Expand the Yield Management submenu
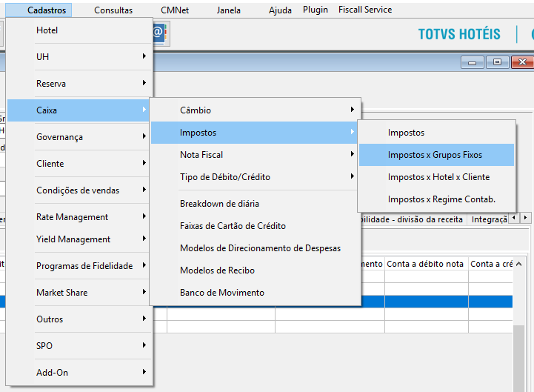This screenshot has width=534, height=392. (79, 239)
